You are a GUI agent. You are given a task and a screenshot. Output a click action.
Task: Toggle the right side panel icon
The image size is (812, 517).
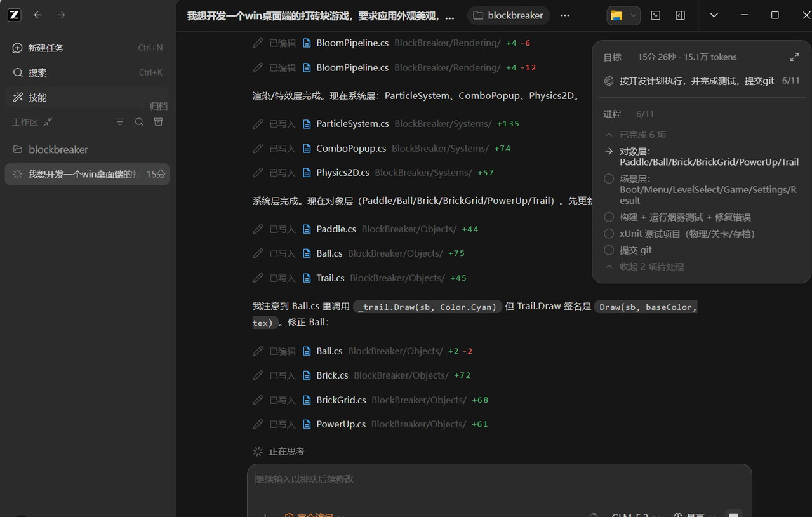(x=680, y=15)
